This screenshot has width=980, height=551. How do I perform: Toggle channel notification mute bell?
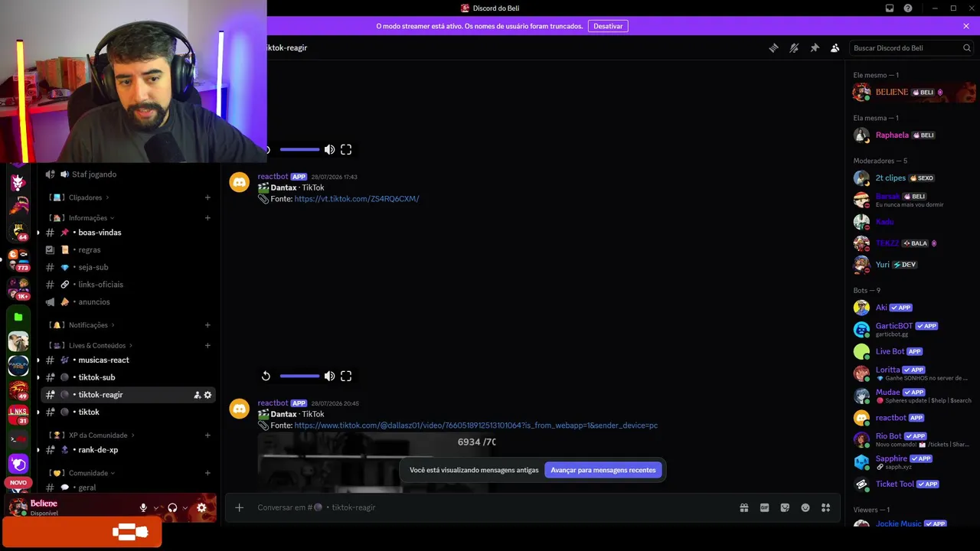click(x=794, y=47)
